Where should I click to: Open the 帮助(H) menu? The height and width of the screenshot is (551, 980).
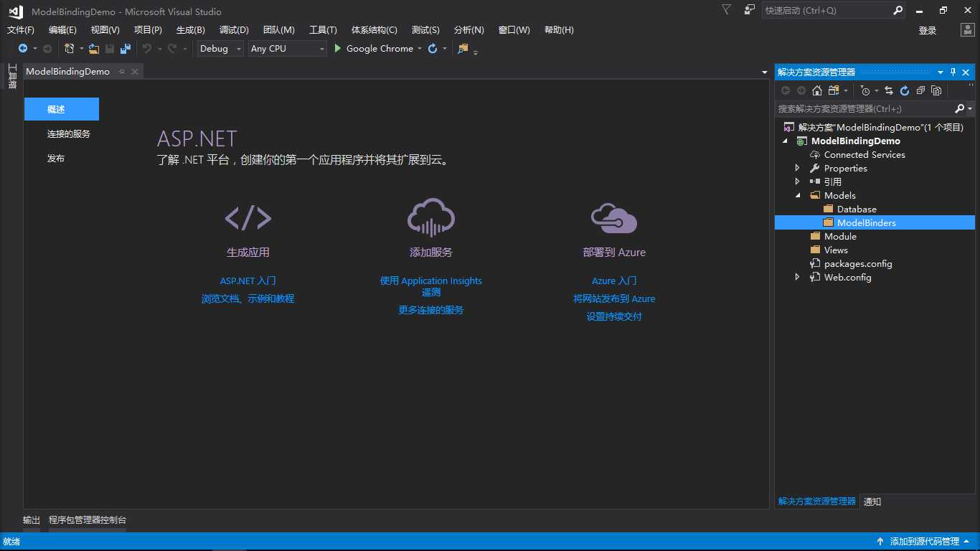[x=559, y=30]
